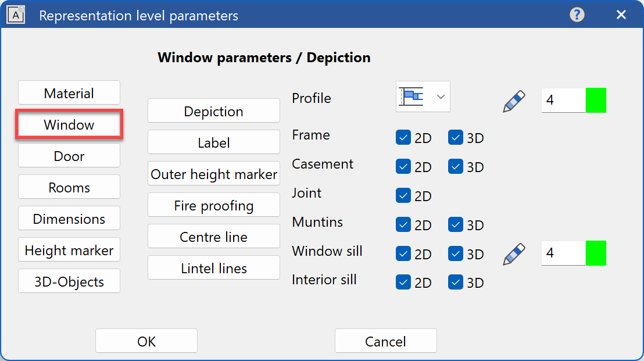Open the Fire proofing tab
Screen dimensions: 644x361
pos(213,205)
